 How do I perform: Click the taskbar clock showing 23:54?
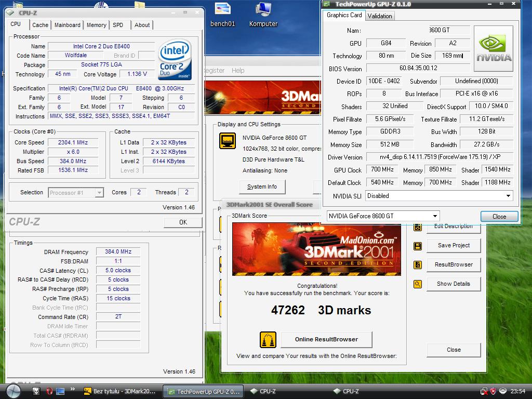click(x=518, y=391)
